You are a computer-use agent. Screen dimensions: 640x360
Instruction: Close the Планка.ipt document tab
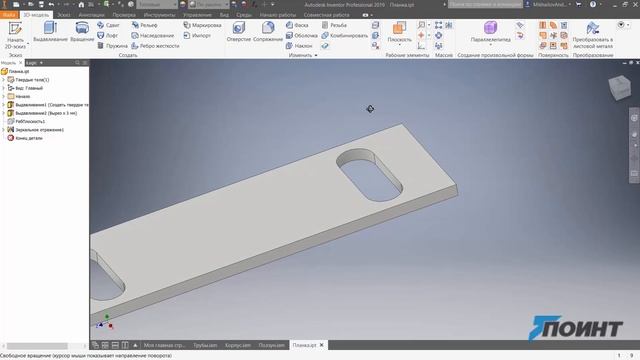[x=322, y=345]
